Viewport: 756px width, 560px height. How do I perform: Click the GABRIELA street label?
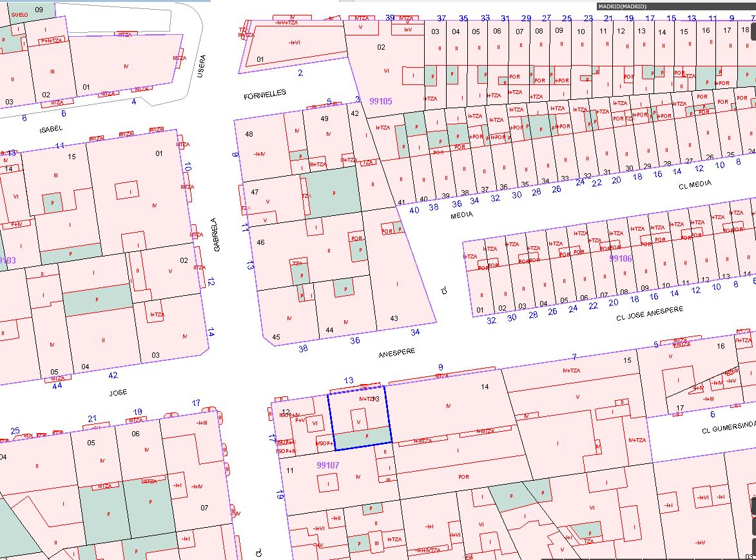click(x=217, y=234)
